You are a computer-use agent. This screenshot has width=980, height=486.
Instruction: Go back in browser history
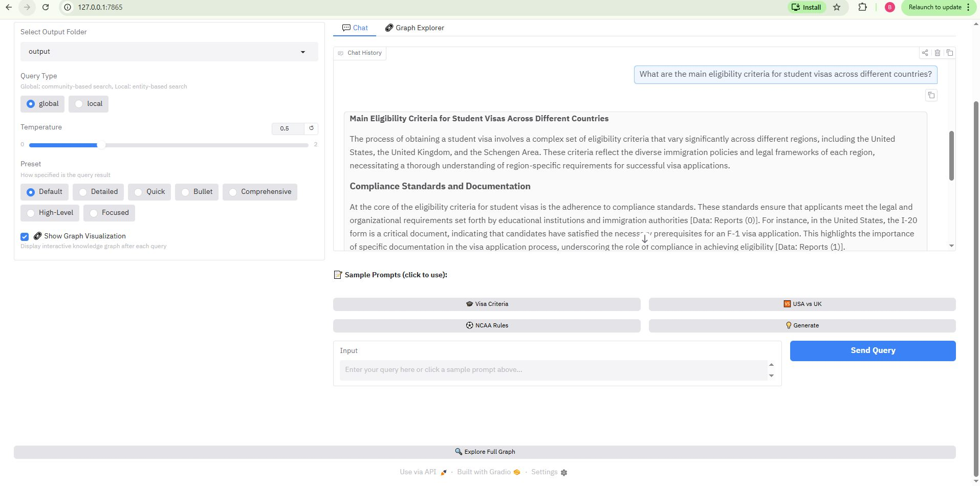(x=9, y=7)
